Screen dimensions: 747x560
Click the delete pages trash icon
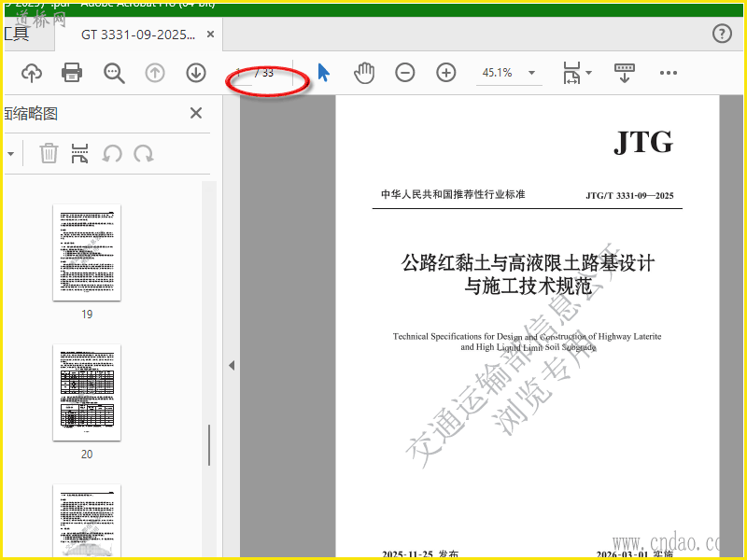click(49, 153)
